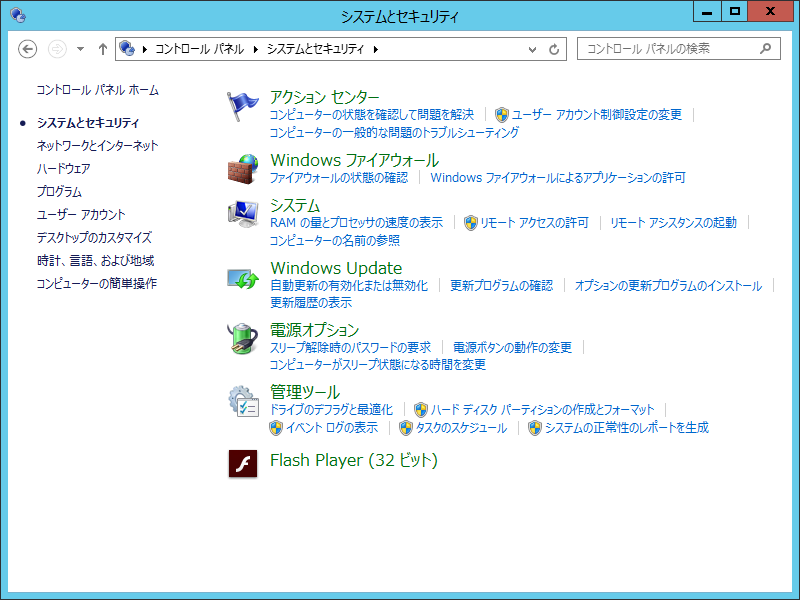Screen dimensions: 800x600
Task: Click ドライブのデフラグと最適化 link
Action: click(x=331, y=410)
